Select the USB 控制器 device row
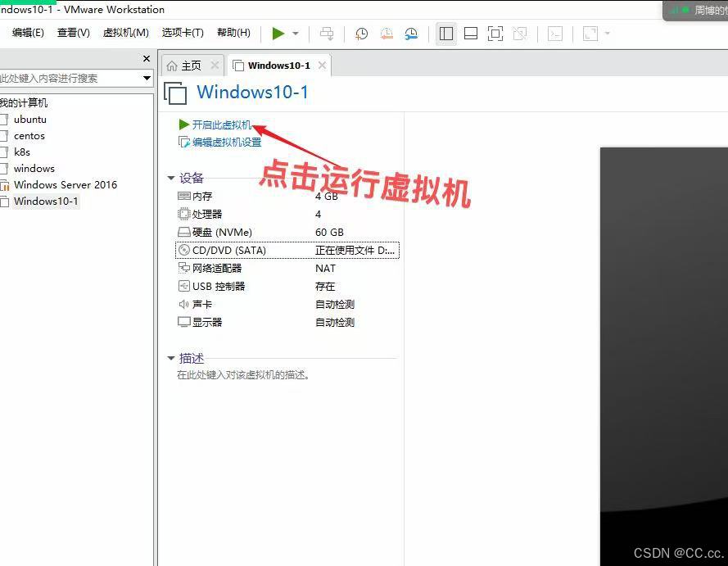728x566 pixels. click(287, 287)
